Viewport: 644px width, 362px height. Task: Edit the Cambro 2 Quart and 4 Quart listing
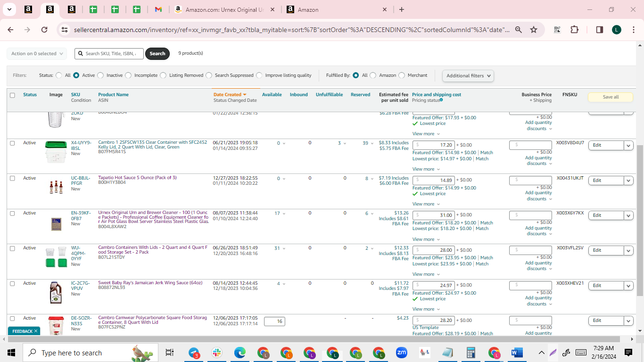(x=606, y=250)
